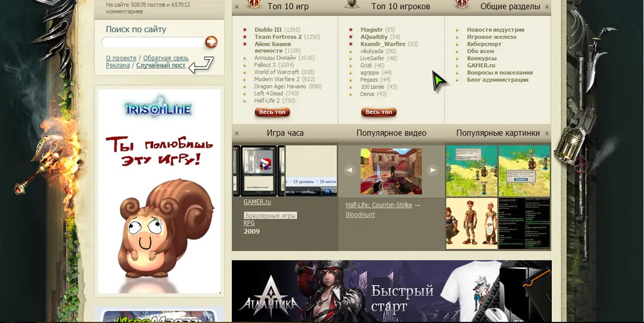Open top-left popular picture thumbnail
644x323 pixels.
click(471, 171)
